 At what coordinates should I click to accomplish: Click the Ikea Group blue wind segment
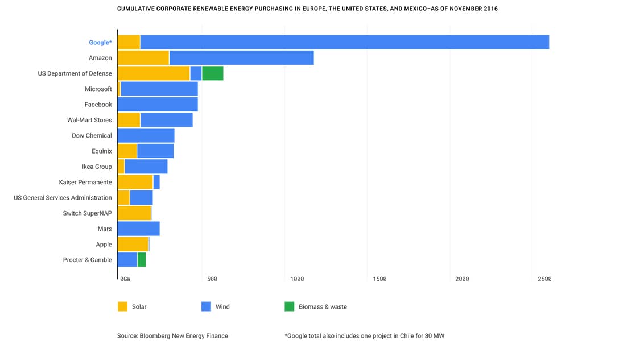tap(146, 167)
